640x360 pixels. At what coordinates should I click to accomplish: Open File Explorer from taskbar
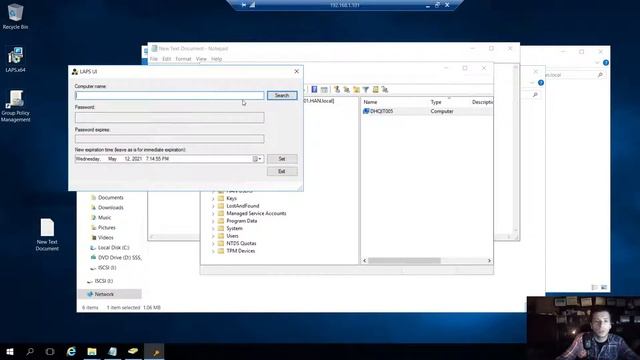(92, 351)
